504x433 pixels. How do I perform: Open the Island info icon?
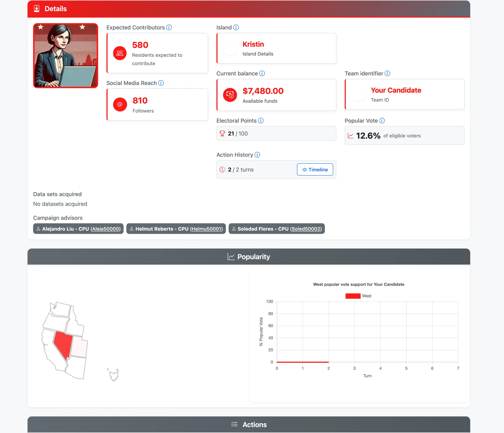click(x=236, y=28)
